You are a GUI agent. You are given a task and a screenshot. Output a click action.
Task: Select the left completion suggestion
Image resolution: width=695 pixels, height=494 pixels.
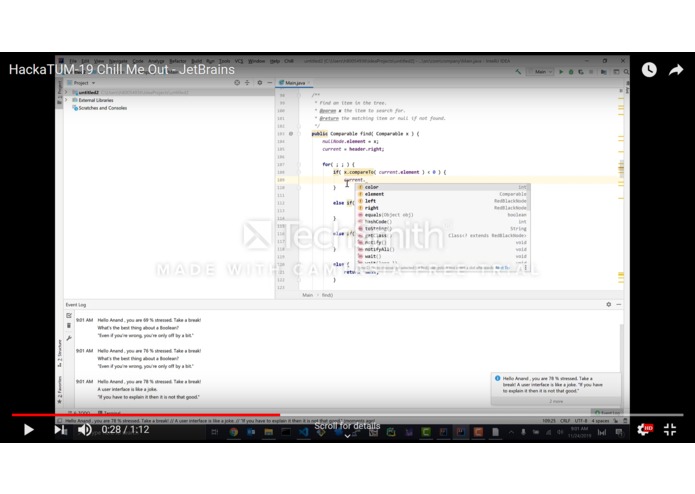(442, 201)
